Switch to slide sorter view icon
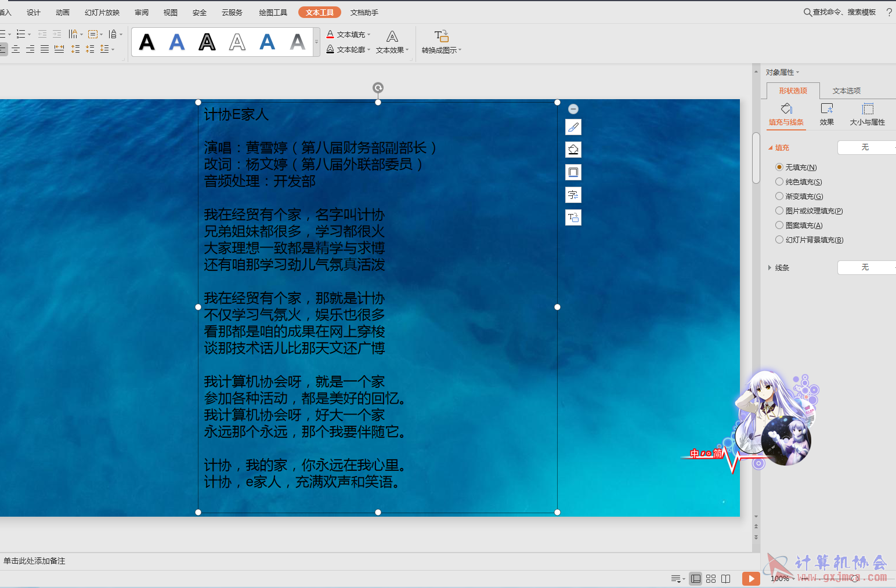896x588 pixels. coord(711,578)
